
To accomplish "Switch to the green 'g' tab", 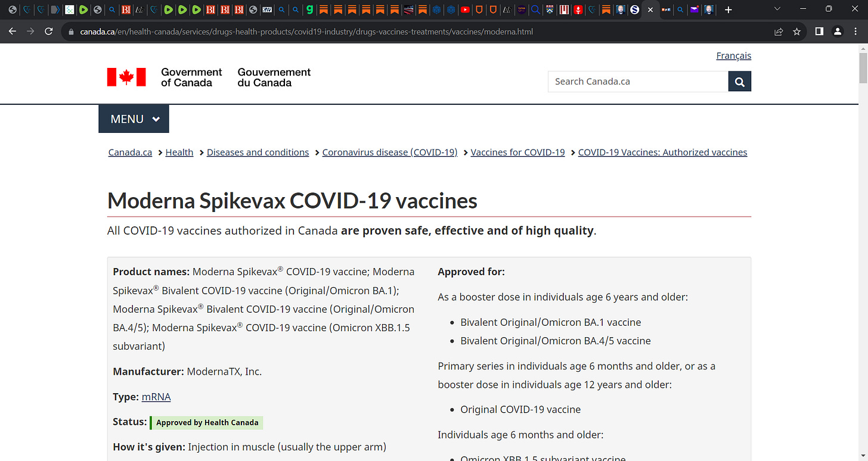I will (x=309, y=10).
